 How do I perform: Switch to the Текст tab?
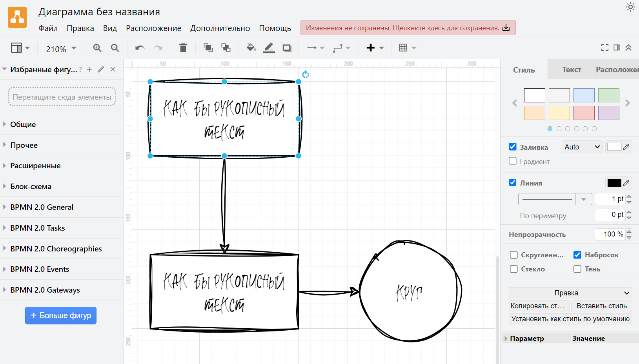pos(571,70)
